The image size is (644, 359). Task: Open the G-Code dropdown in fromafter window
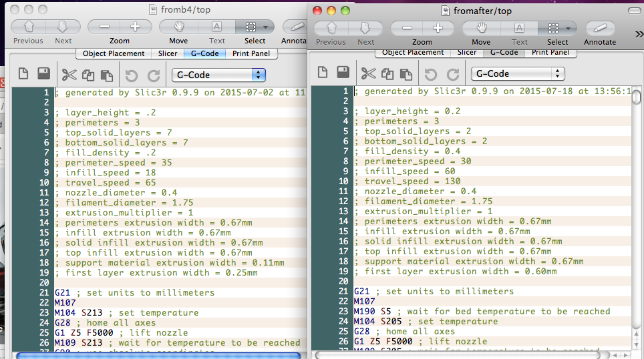pyautogui.click(x=518, y=73)
